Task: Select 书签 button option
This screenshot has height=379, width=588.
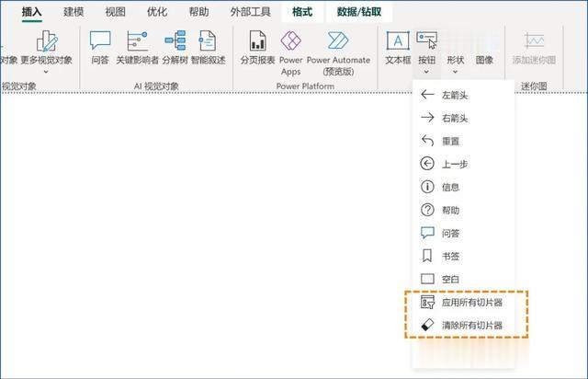Action: coord(463,256)
